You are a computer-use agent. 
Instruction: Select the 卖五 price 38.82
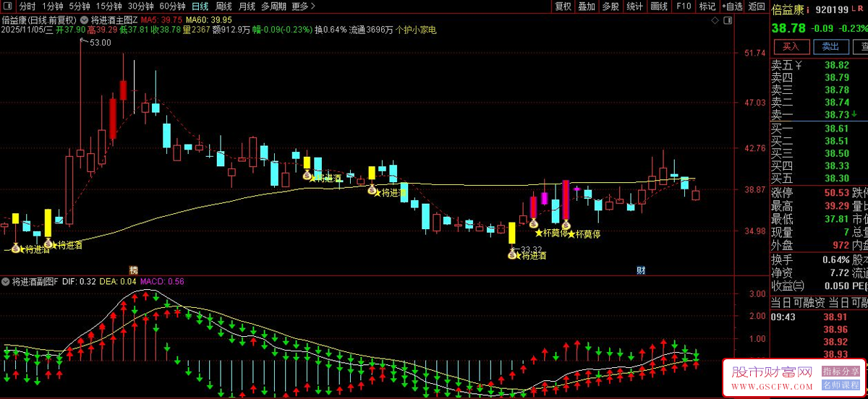tap(836, 65)
